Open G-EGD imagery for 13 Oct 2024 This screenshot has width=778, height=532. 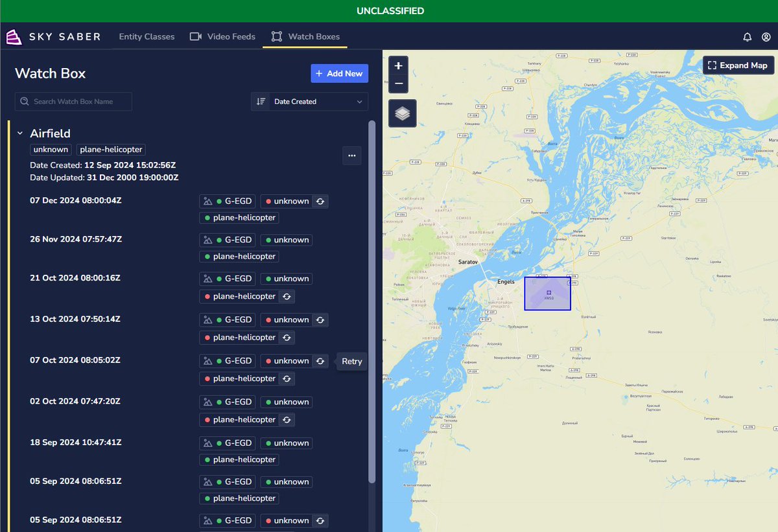[x=228, y=320]
